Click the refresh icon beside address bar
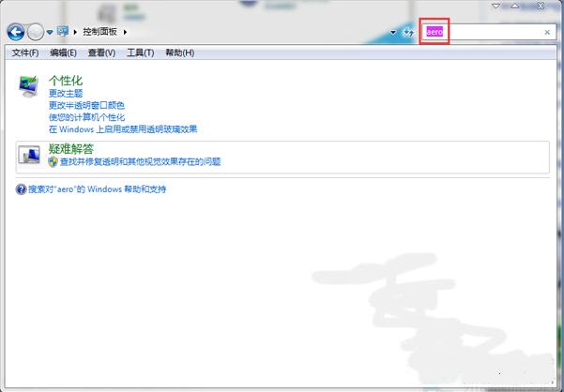The width and height of the screenshot is (564, 392). click(x=408, y=33)
